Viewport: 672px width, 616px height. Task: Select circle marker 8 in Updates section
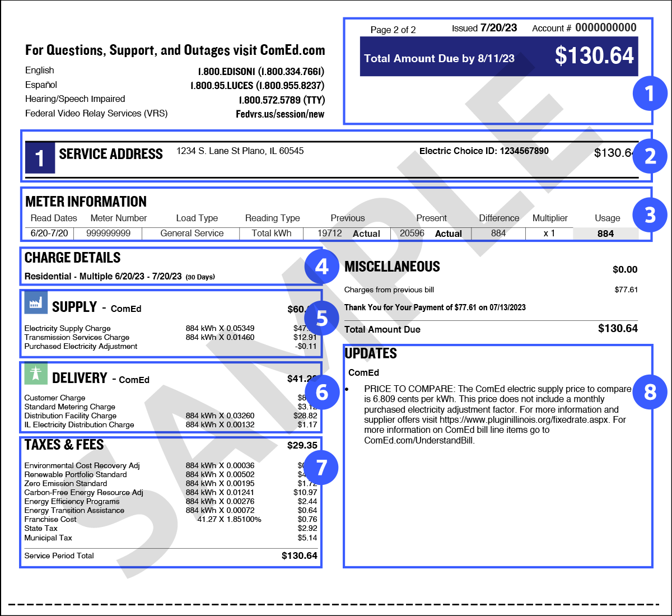coord(650,392)
